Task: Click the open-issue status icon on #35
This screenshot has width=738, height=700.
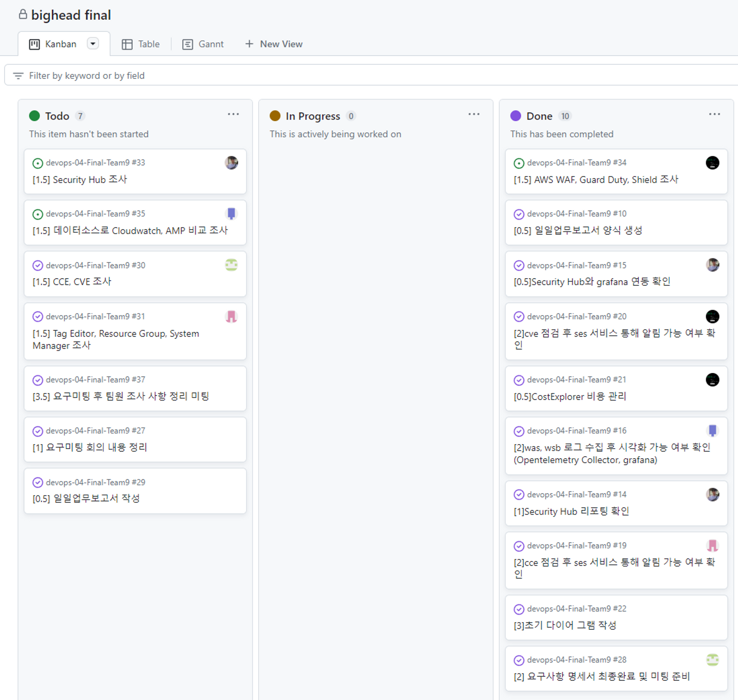Action: pyautogui.click(x=38, y=214)
